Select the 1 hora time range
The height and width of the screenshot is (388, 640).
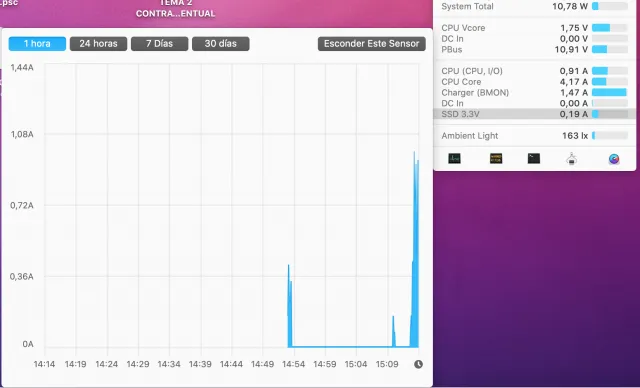pyautogui.click(x=37, y=44)
